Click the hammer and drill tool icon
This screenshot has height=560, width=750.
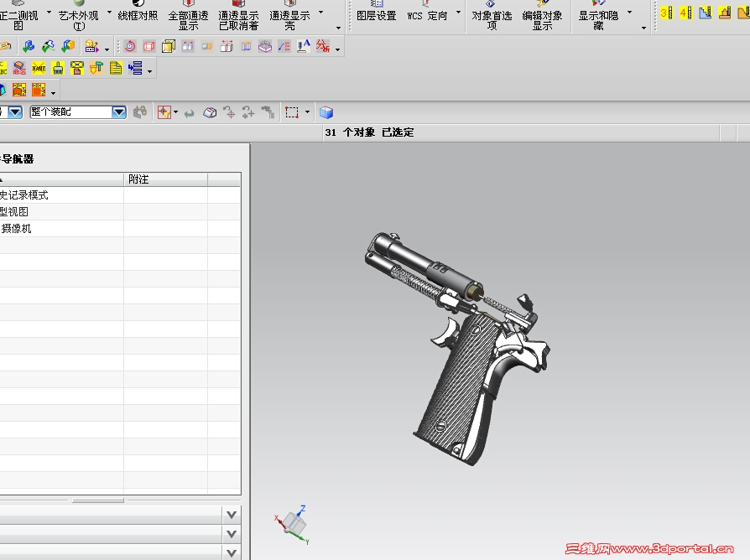pyautogui.click(x=96, y=69)
